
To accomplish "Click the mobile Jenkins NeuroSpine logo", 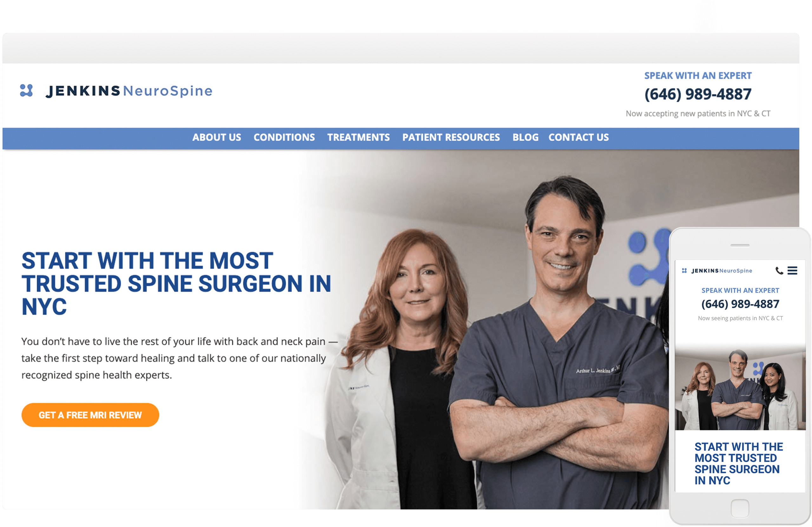I will point(717,270).
